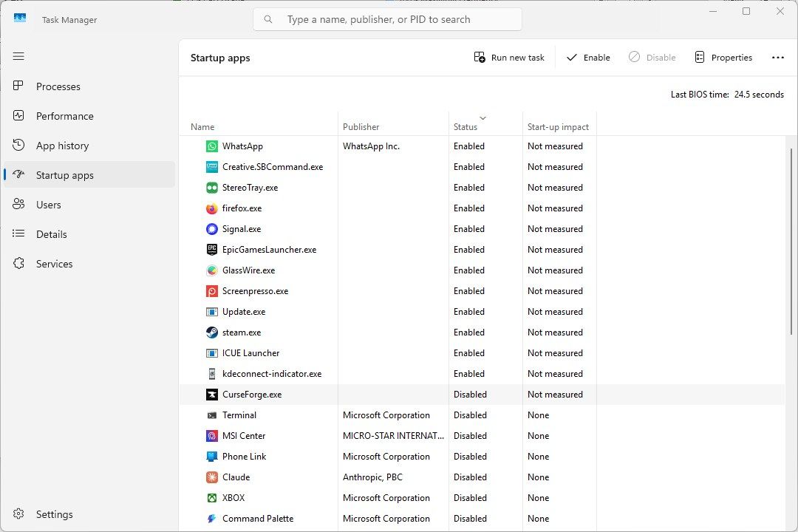The image size is (798, 532).
Task: Click the Update.exe icon
Action: 212,312
